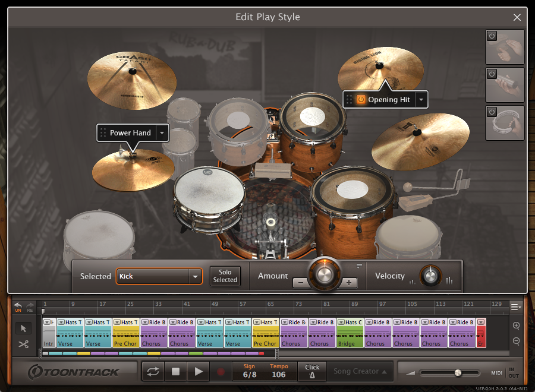Choose the arrow pointer tool
The image size is (535, 392).
pos(23,328)
